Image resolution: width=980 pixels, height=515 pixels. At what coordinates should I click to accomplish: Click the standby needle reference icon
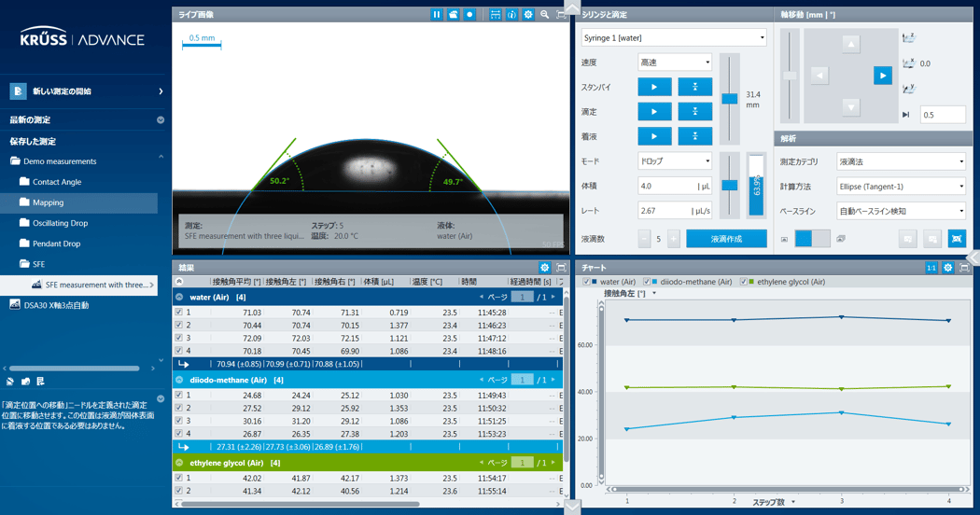(695, 87)
